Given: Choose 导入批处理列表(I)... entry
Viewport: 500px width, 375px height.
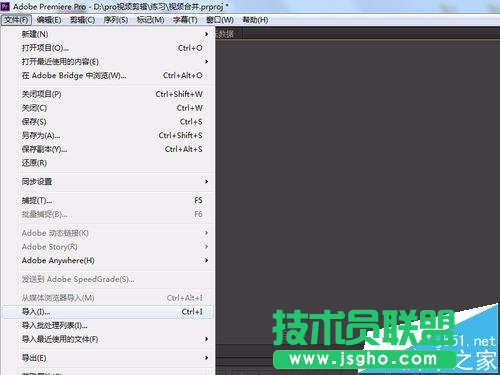Looking at the screenshot, I should (x=107, y=326).
